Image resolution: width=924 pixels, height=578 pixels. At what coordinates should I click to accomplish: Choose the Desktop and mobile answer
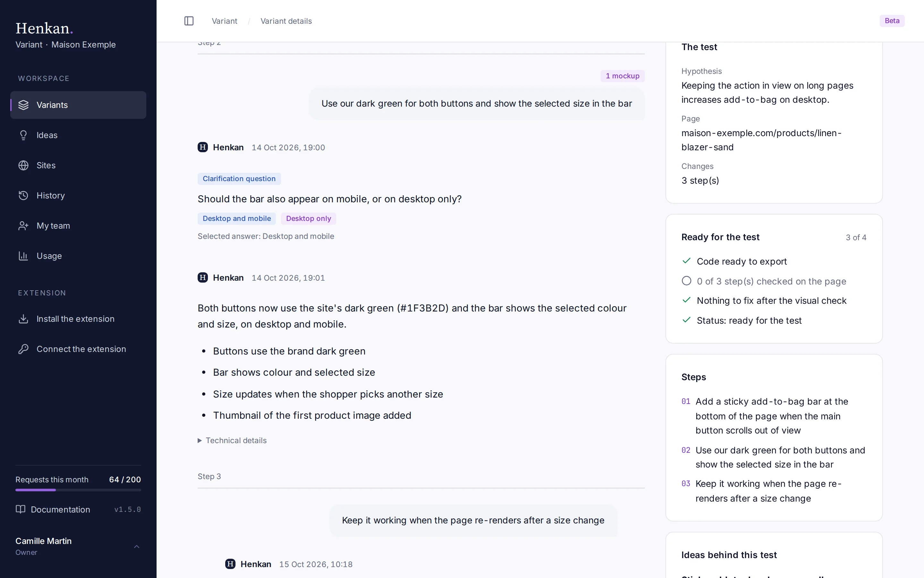[237, 218]
